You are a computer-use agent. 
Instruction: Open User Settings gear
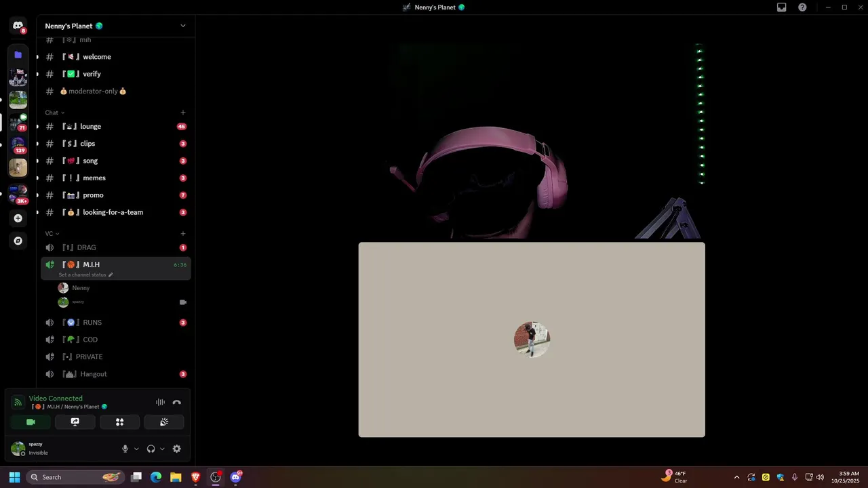[x=177, y=449]
